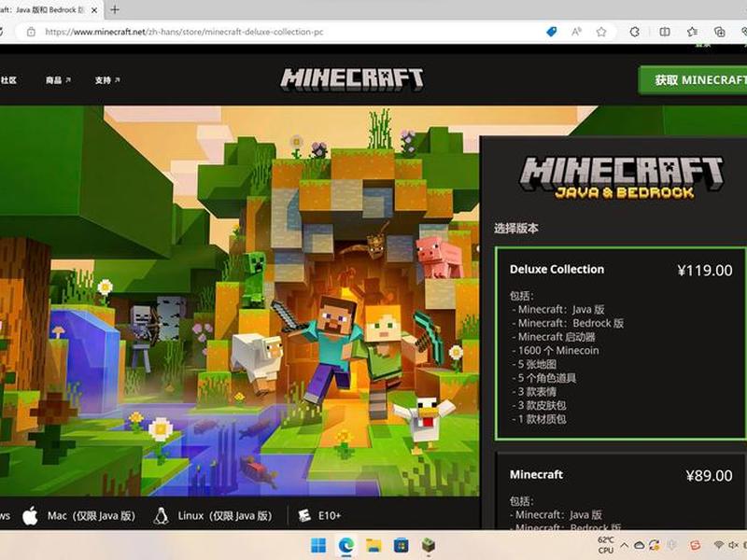Click the shopping price tag icon in address bar

[x=551, y=32]
